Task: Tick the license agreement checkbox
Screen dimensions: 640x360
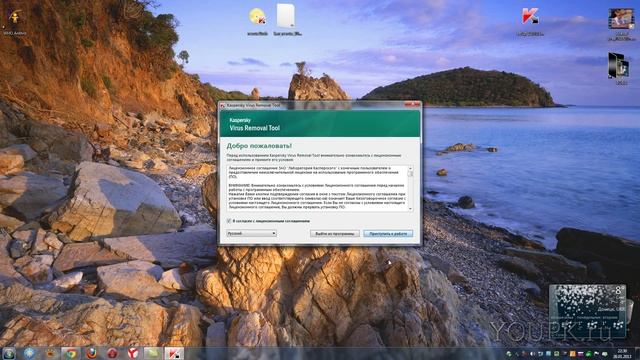Action: tap(229, 221)
